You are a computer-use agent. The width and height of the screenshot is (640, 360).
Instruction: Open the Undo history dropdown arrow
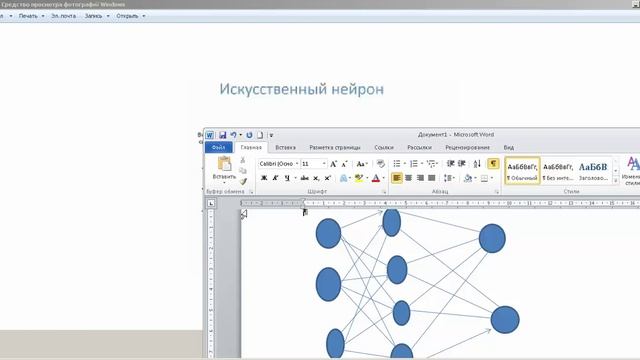pos(240,135)
